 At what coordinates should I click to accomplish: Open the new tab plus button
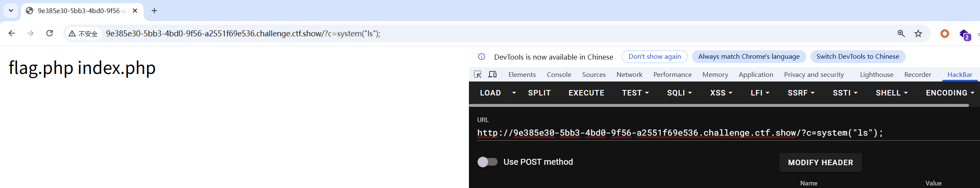coord(154,11)
